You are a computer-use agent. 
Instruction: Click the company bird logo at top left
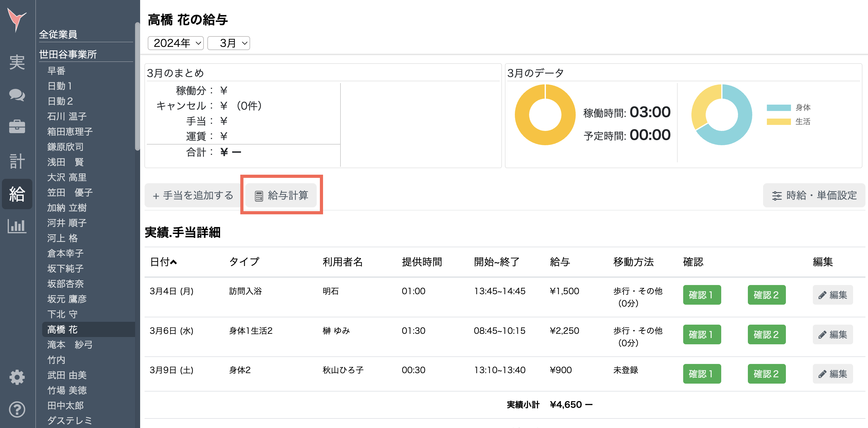pos(16,19)
